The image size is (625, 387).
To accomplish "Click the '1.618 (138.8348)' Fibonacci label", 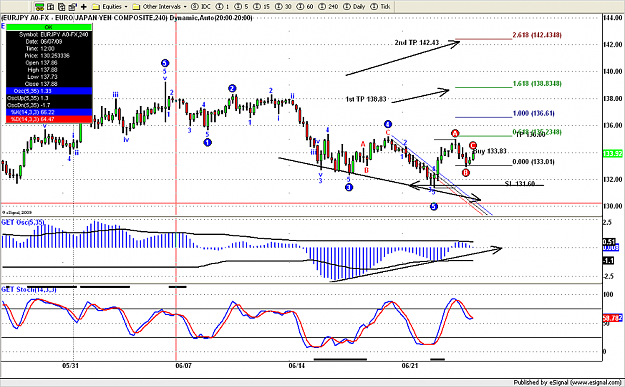I will [537, 84].
